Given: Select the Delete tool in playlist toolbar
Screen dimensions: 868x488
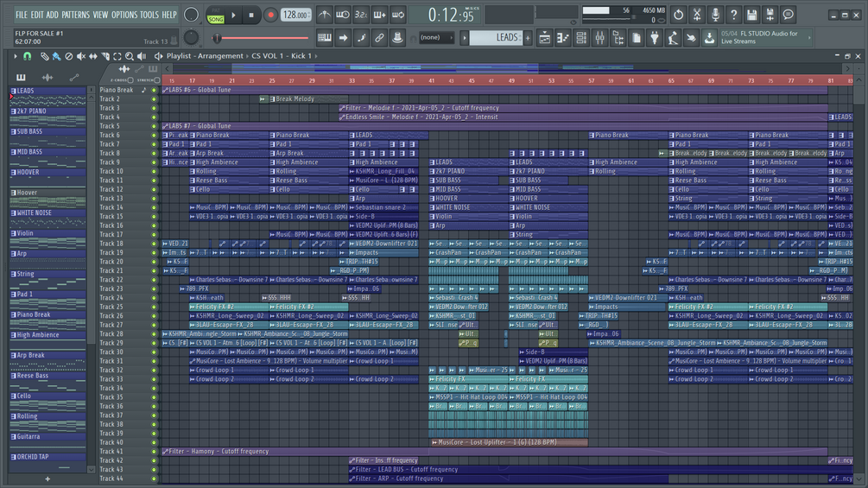Looking at the screenshot, I should (68, 56).
